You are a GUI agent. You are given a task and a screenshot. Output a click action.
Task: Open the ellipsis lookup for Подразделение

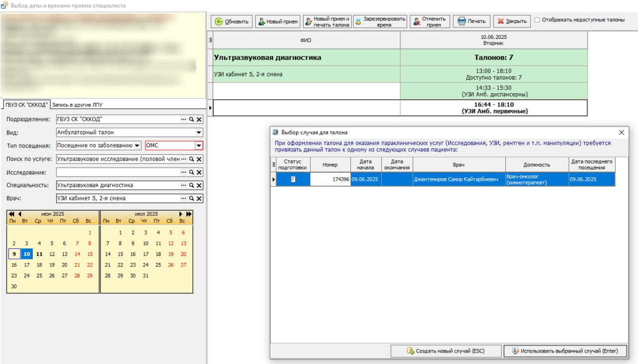[183, 120]
